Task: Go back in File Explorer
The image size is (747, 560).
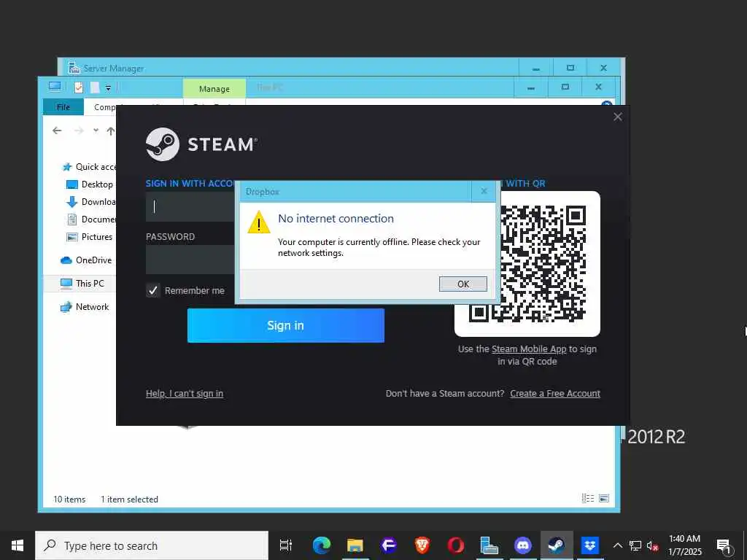Action: click(57, 131)
